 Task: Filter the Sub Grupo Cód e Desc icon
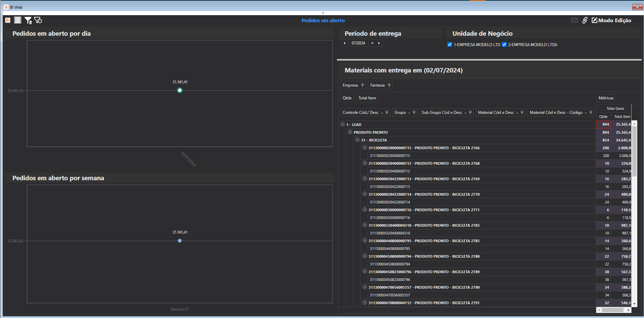click(470, 113)
